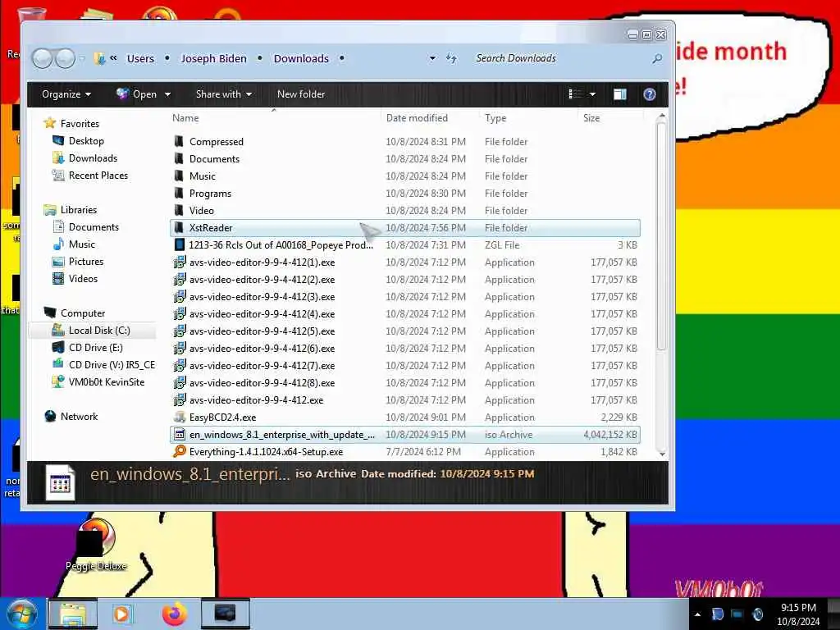This screenshot has width=840, height=630.
Task: Click the Open button in toolbar
Action: click(137, 94)
